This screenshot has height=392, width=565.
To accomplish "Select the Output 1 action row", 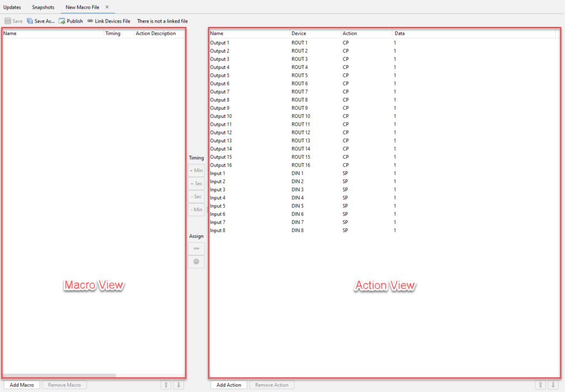I will [384, 43].
